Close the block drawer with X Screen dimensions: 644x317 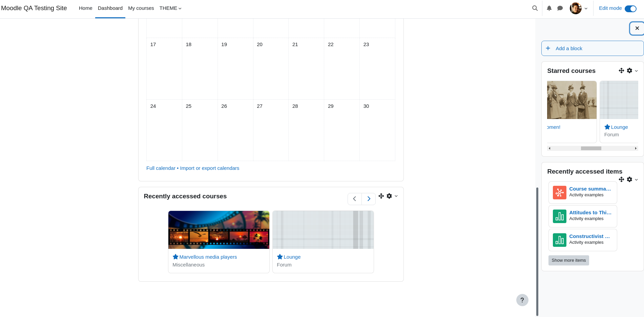(x=637, y=28)
